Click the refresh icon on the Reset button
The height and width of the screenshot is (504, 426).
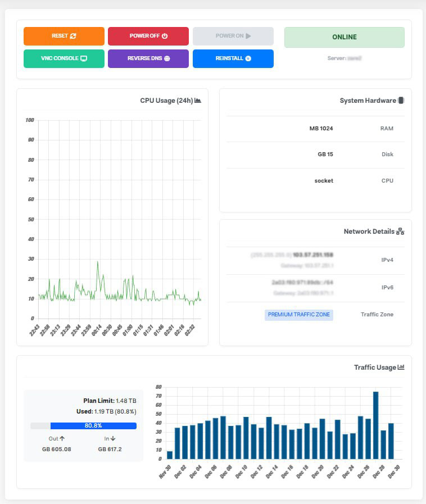click(73, 36)
